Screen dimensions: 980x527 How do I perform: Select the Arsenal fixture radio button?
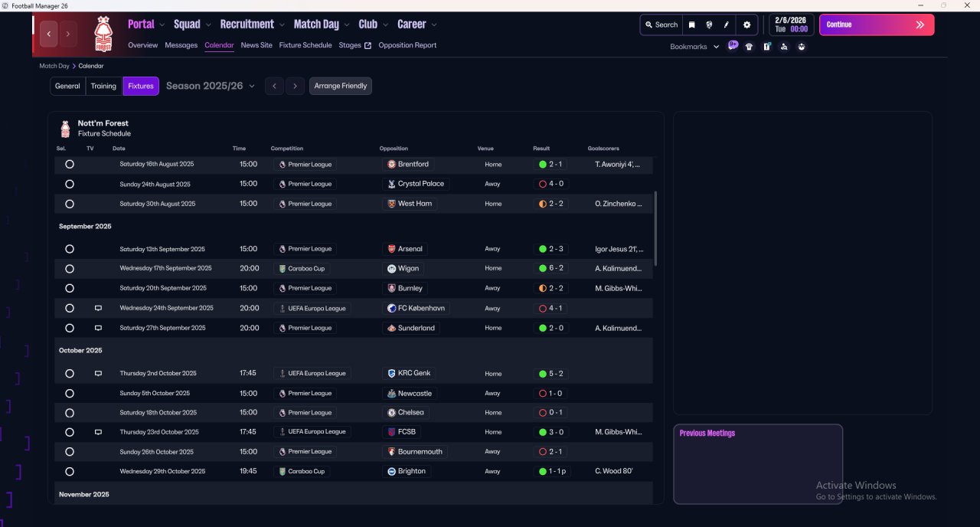coord(70,249)
